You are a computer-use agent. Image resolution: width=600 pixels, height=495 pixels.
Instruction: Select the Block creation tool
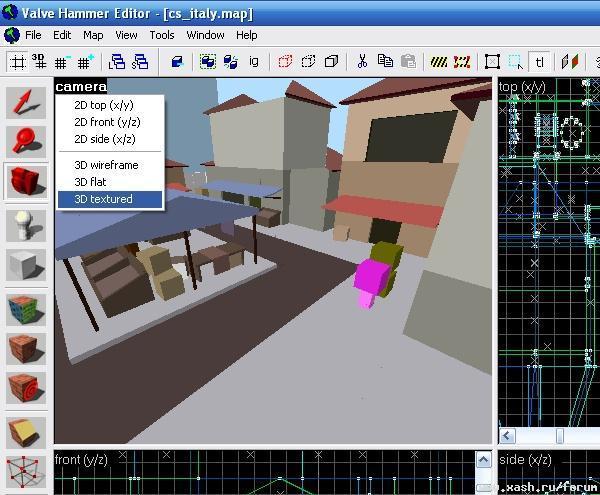[x=25, y=265]
